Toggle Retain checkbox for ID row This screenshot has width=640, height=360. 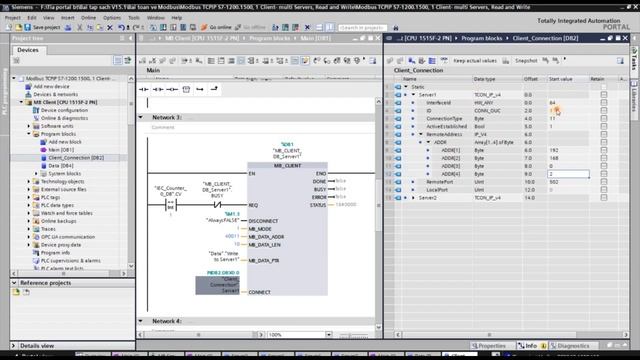604,111
